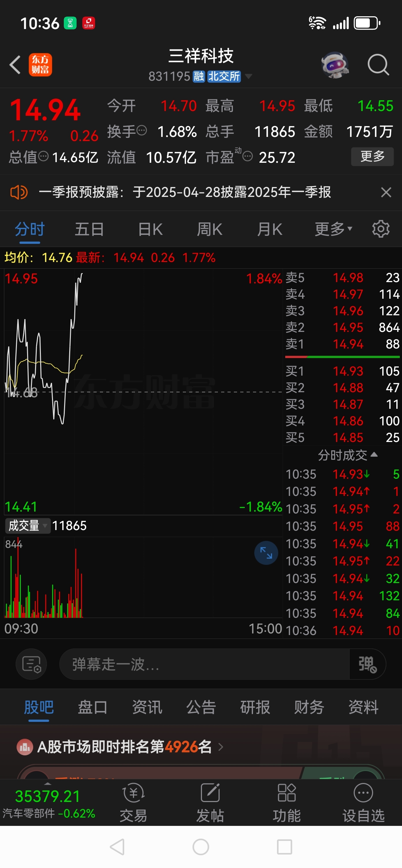The width and height of the screenshot is (402, 868).
Task: Show info for 总值 market cap icon
Action: [x=43, y=157]
